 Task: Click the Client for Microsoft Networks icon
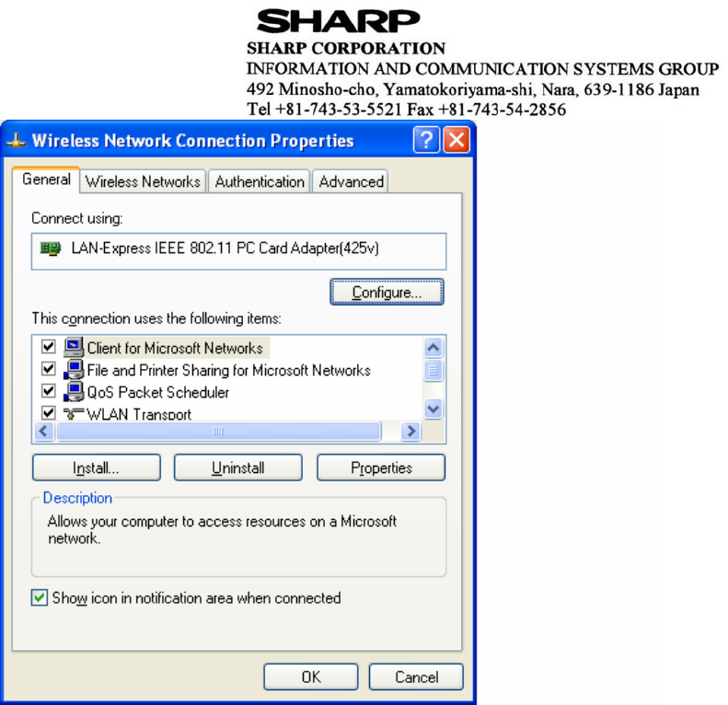click(x=74, y=347)
